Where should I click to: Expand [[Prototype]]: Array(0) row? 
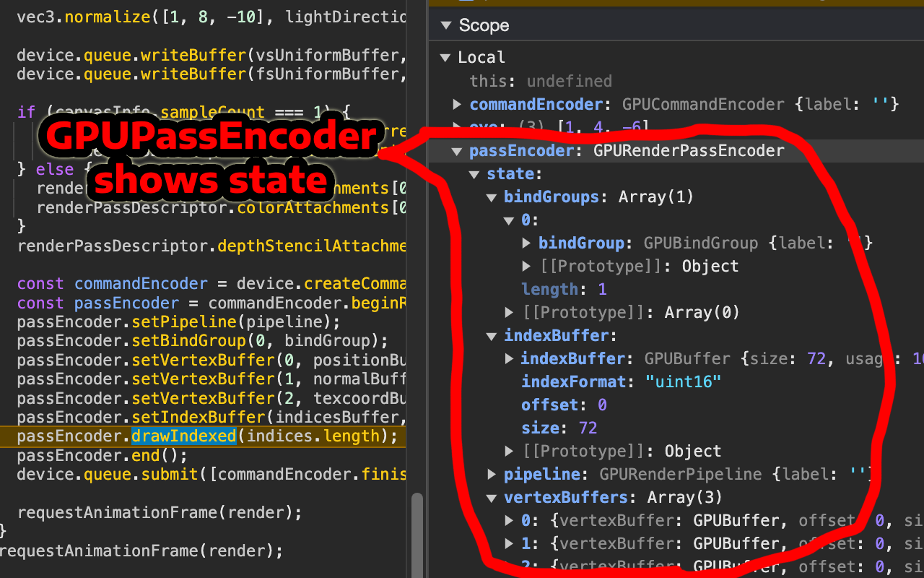(510, 312)
